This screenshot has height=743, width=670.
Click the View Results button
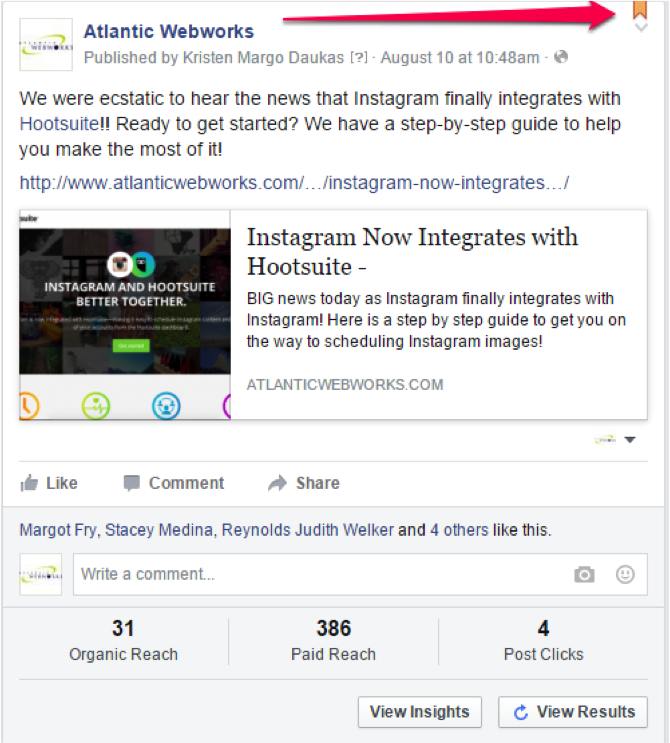click(x=573, y=712)
